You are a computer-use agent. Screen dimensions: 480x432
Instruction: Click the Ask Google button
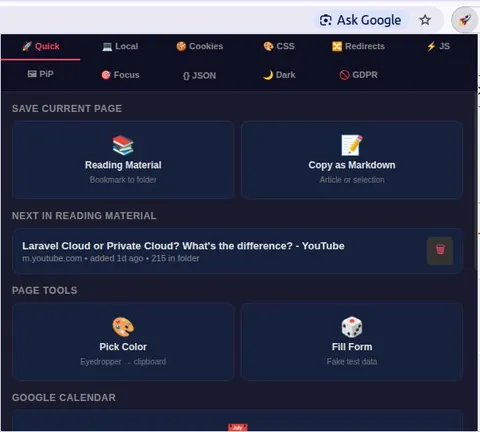coord(360,20)
